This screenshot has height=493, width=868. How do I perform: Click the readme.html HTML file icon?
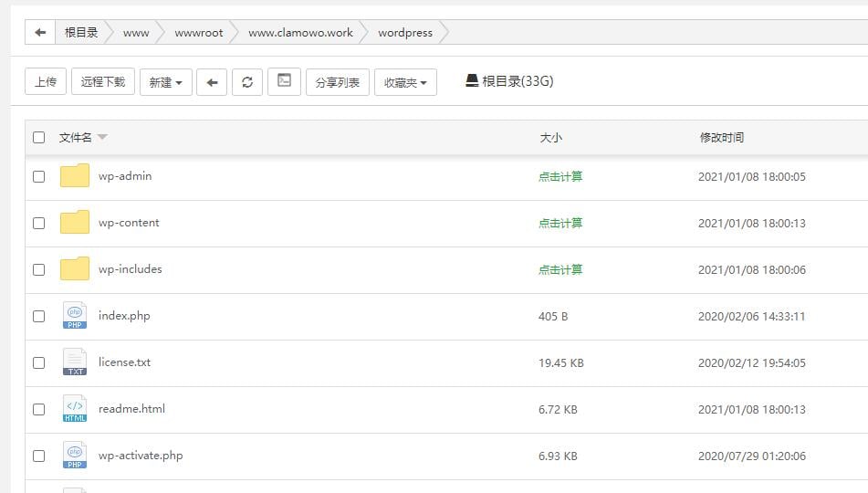[x=75, y=408]
